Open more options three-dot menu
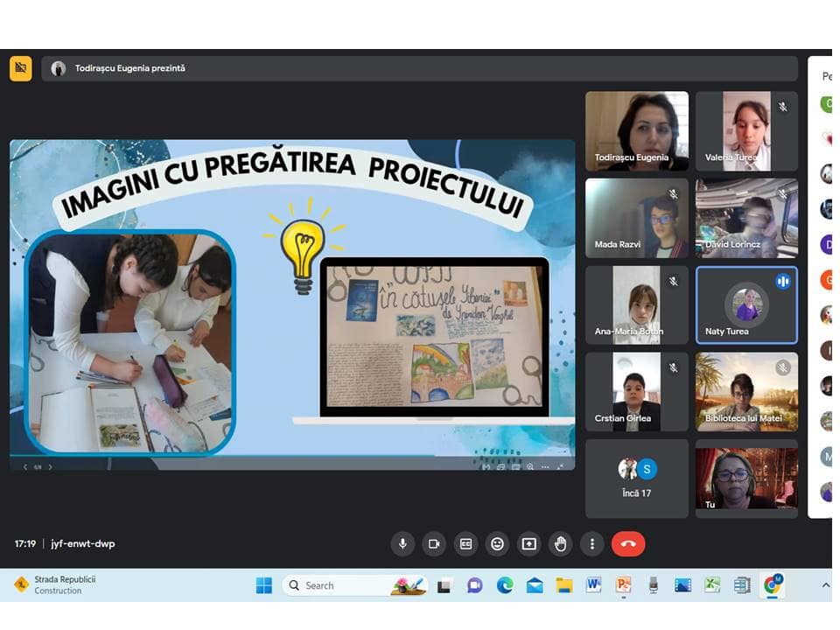840x630 pixels. coord(592,544)
